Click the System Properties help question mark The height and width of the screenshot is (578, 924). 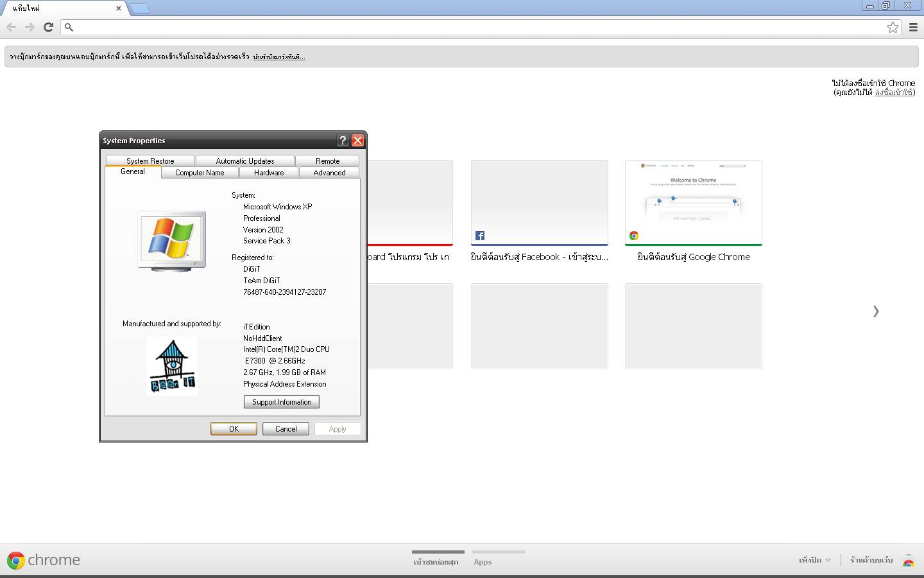click(343, 140)
